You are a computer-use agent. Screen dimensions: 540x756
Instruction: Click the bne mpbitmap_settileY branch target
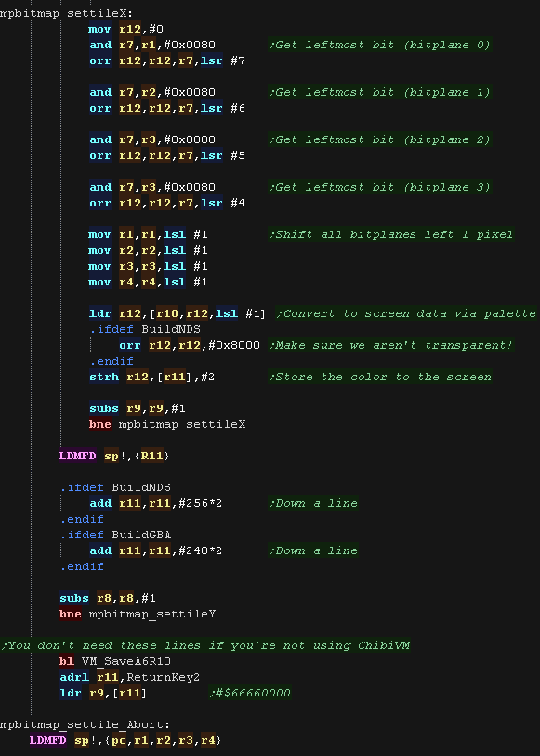[x=152, y=614]
